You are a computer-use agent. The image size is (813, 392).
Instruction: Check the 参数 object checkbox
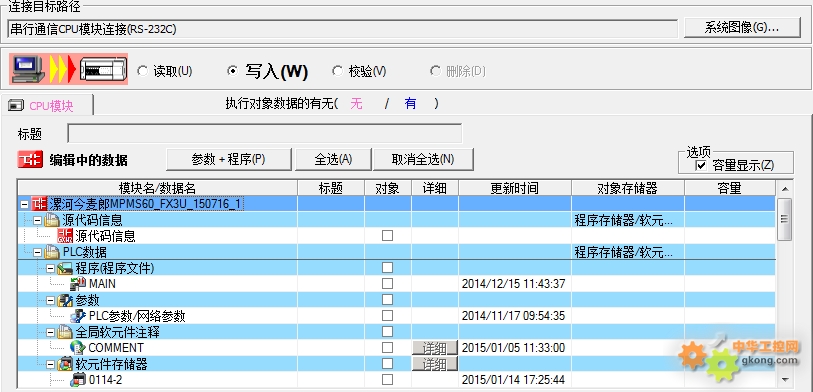[x=387, y=300]
